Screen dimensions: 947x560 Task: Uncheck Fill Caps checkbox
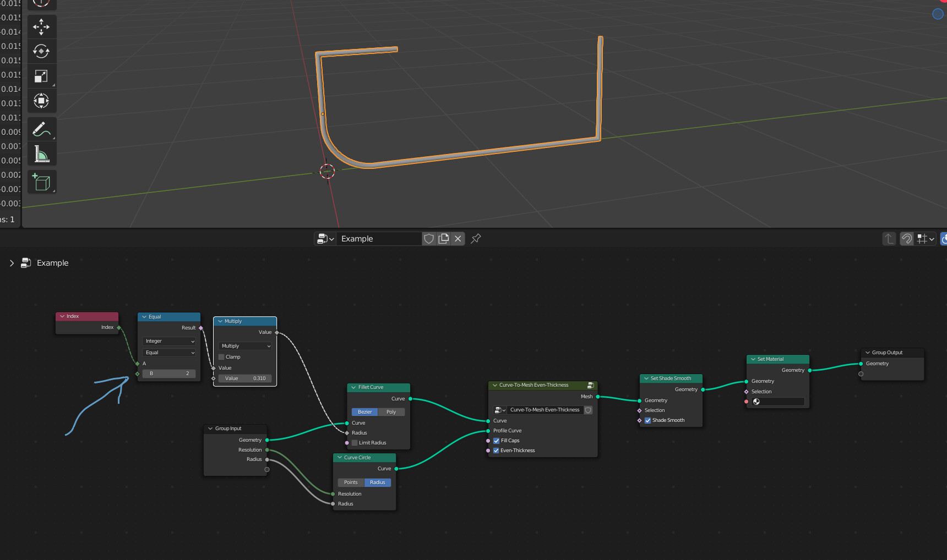[497, 441]
